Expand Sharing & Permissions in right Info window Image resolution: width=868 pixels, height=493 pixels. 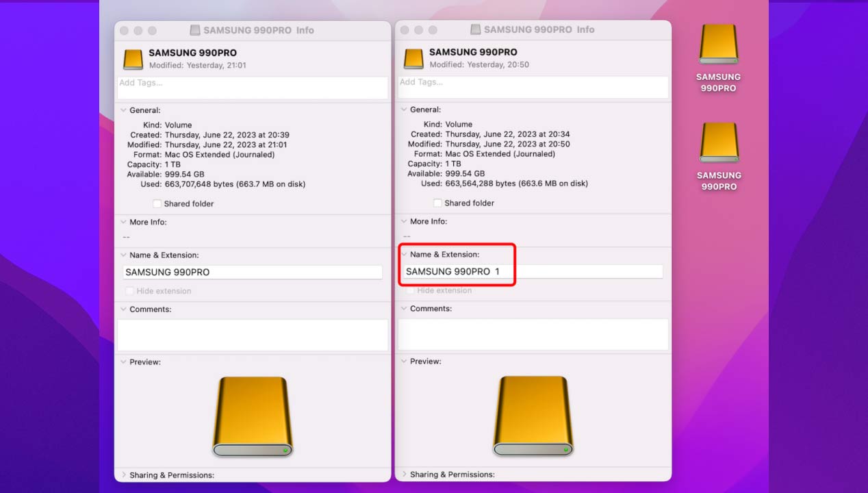(x=404, y=474)
